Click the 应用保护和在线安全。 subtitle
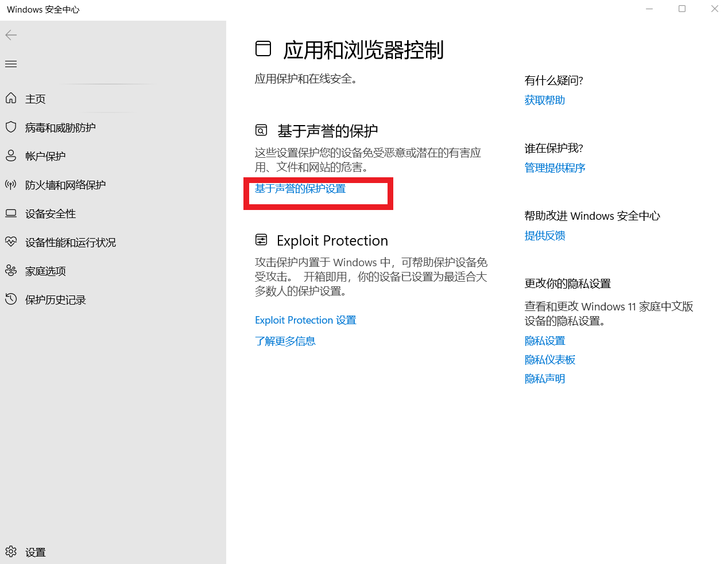728x564 pixels. pyautogui.click(x=308, y=79)
